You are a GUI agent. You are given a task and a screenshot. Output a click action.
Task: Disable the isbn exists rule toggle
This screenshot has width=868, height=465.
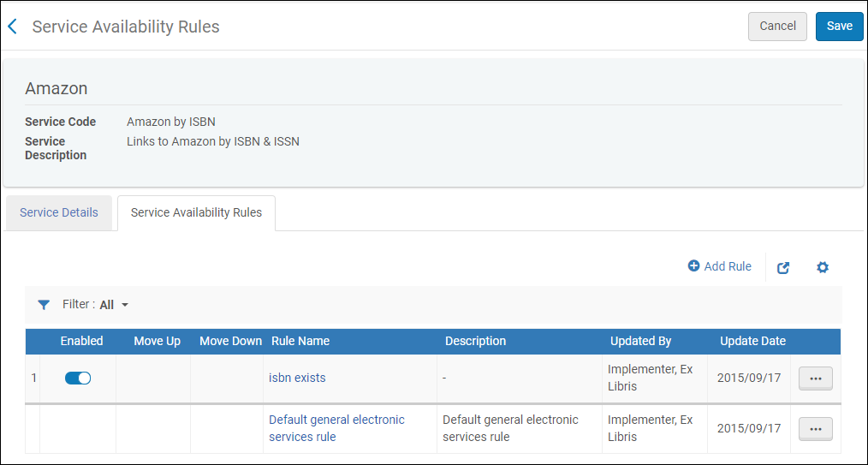point(78,378)
